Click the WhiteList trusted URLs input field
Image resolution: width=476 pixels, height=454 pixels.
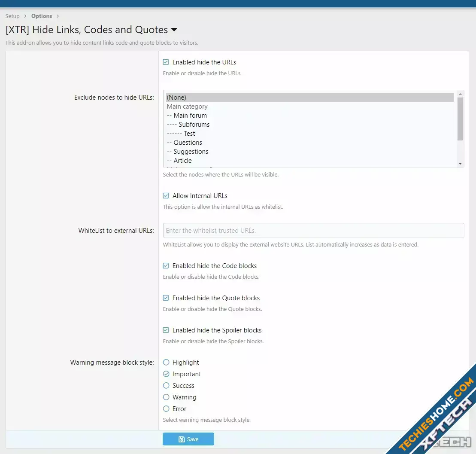point(313,231)
